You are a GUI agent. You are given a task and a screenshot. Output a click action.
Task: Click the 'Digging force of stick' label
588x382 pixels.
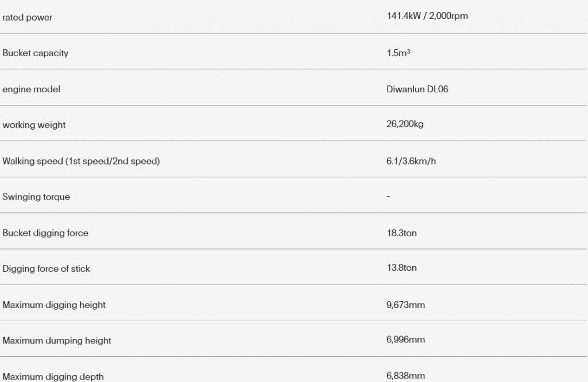click(x=46, y=269)
